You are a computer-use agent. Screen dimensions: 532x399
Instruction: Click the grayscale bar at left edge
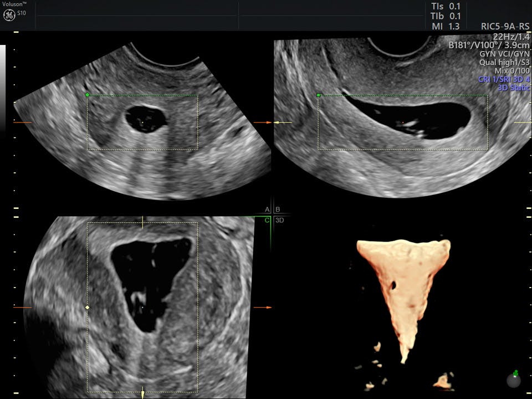2,88
